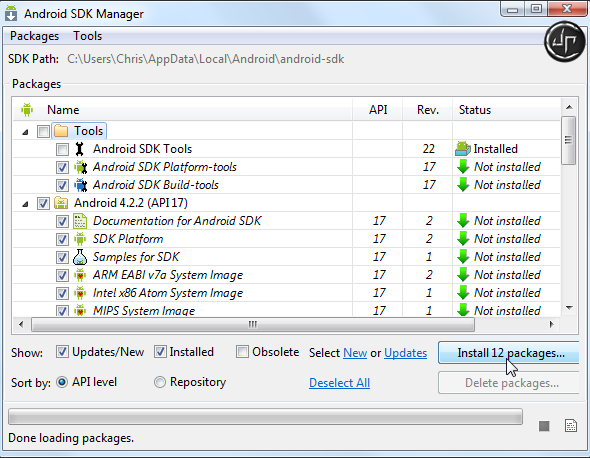Click the ARM EABI v7a System Image icon
Screen dimensions: 590x458
pos(80,275)
